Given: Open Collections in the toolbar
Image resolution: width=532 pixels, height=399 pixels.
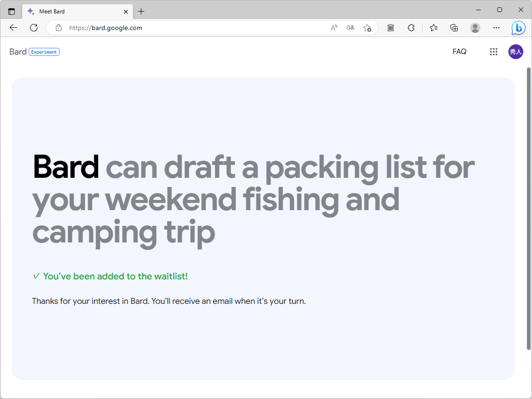Looking at the screenshot, I should (454, 28).
